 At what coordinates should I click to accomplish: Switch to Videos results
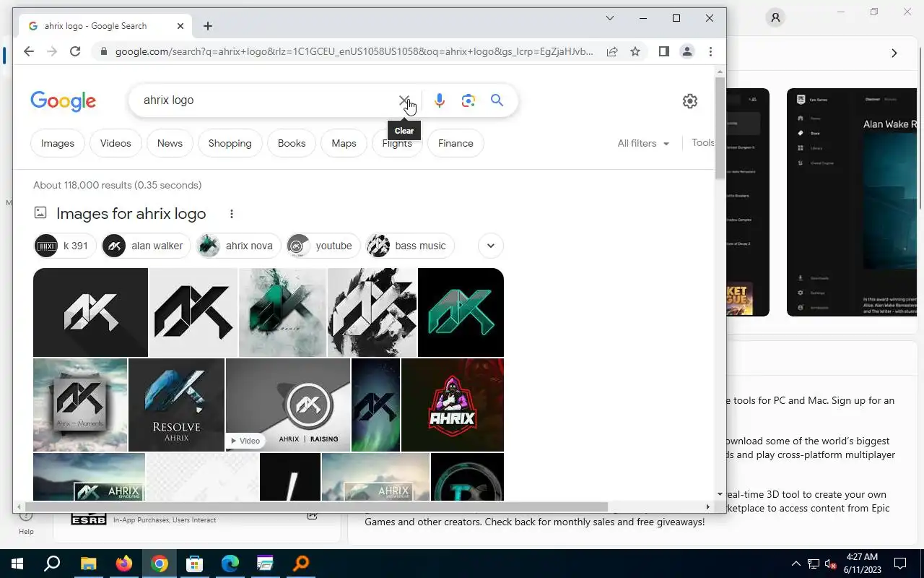(x=115, y=143)
